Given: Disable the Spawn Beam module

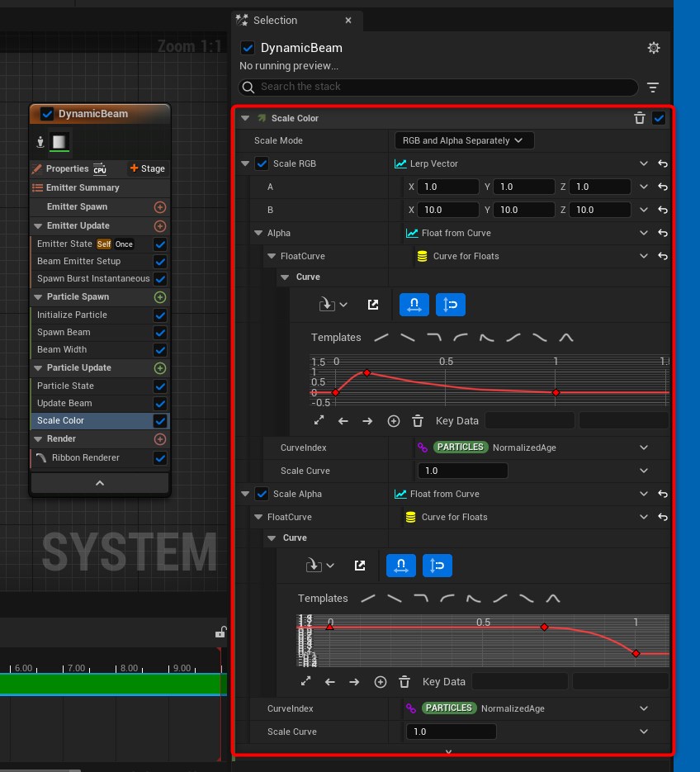Looking at the screenshot, I should click(x=160, y=333).
